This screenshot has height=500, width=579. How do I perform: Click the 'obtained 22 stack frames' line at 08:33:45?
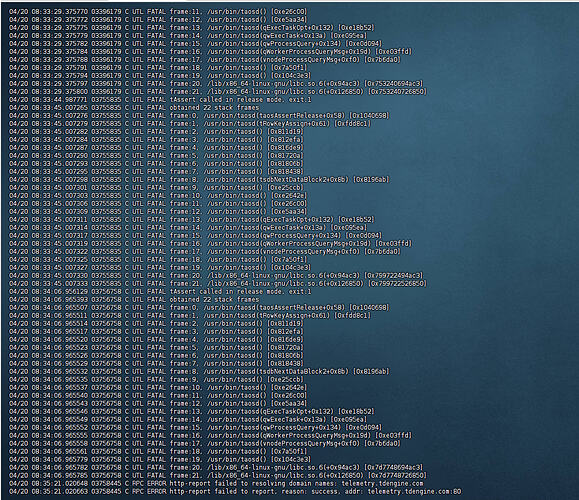pos(134,107)
